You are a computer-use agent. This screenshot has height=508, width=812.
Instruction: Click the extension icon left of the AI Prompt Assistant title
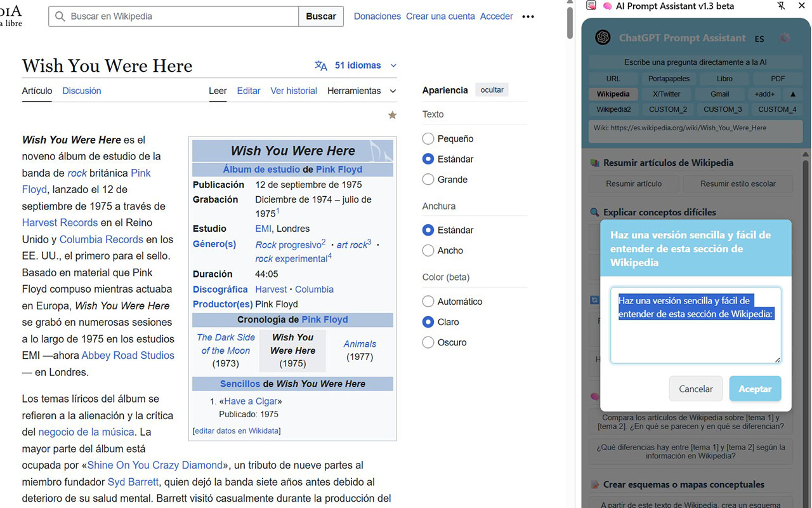coord(591,6)
